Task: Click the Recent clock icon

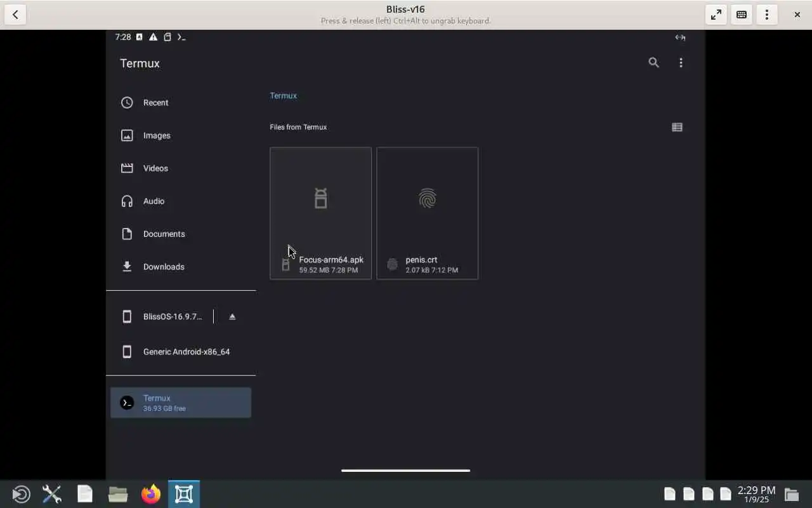Action: click(x=127, y=102)
